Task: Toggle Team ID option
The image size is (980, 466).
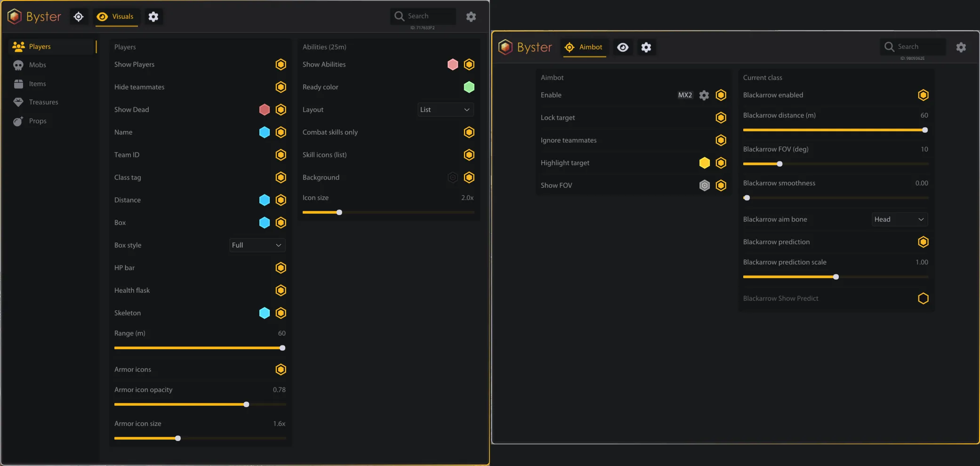Action: coord(281,155)
